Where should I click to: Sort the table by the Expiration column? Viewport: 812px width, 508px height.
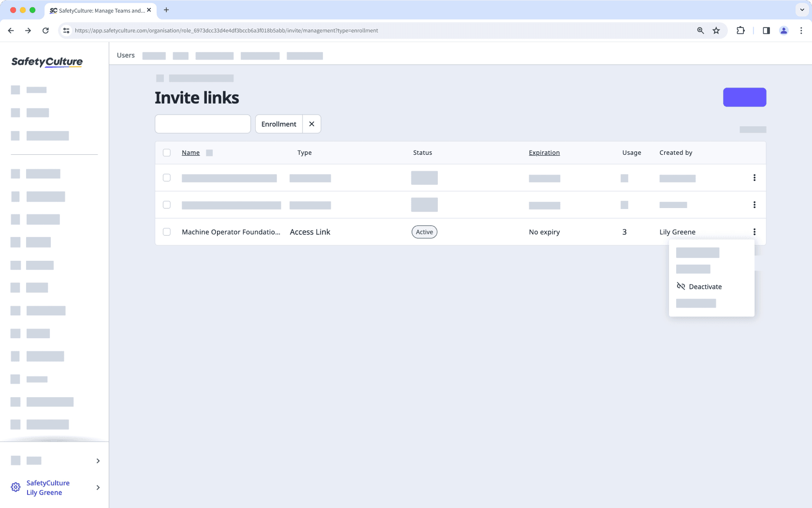coord(544,152)
